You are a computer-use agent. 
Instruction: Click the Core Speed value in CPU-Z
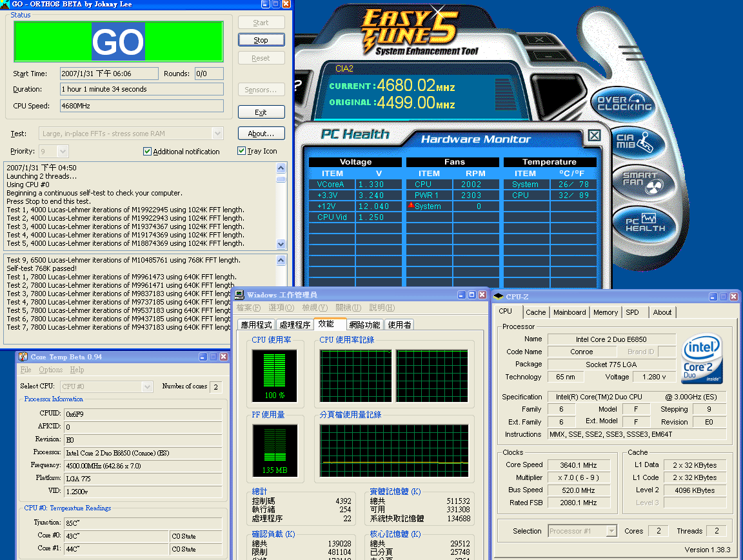pyautogui.click(x=579, y=465)
